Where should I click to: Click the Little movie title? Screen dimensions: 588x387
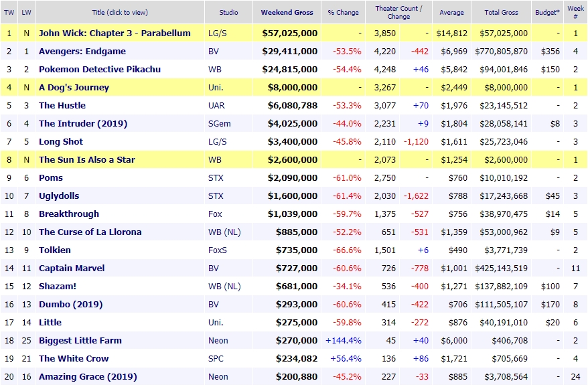point(50,323)
